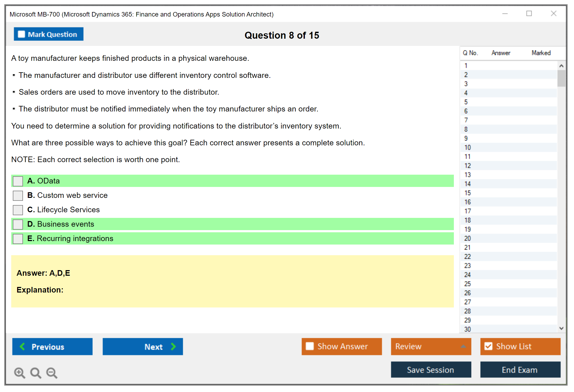Viewport: 574px width, 392px height.
Task: Expand the Review dropdown menu
Action: [x=463, y=346]
